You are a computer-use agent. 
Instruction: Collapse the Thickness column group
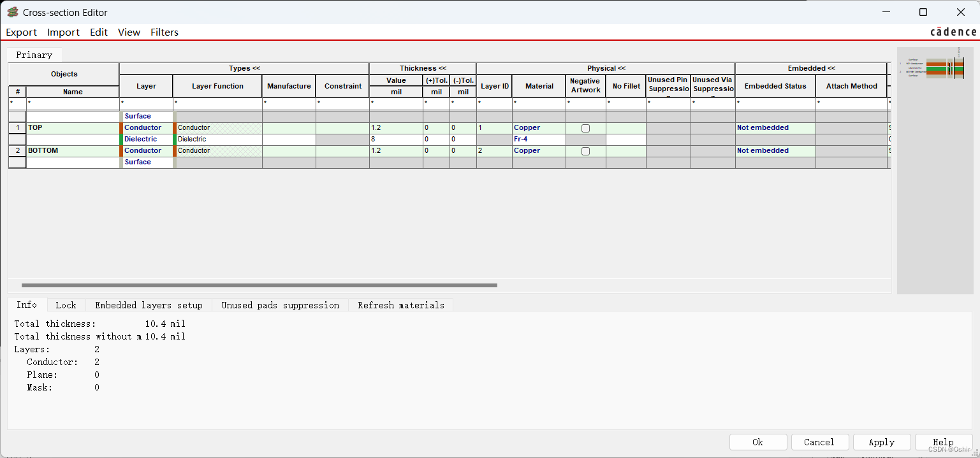pos(423,68)
